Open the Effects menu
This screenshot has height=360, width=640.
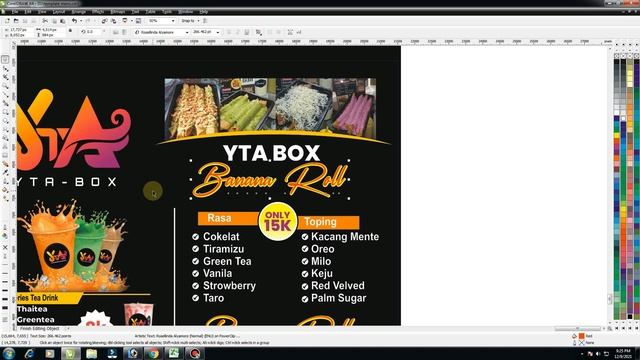point(98,12)
